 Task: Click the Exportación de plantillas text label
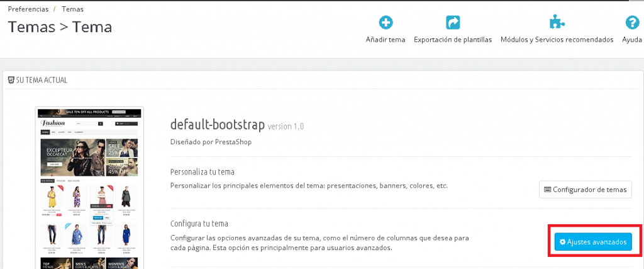pos(453,40)
